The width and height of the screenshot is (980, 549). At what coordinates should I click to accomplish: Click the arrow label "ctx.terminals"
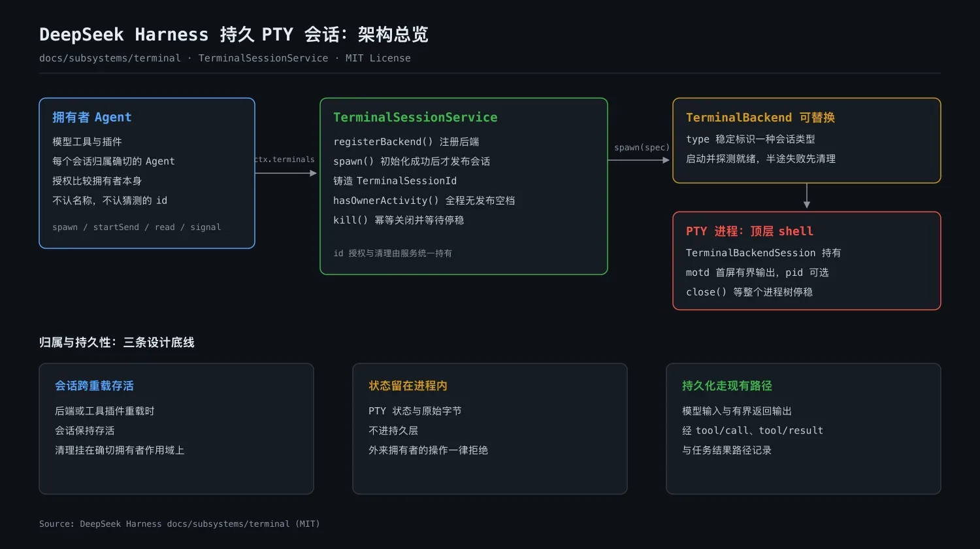point(284,159)
